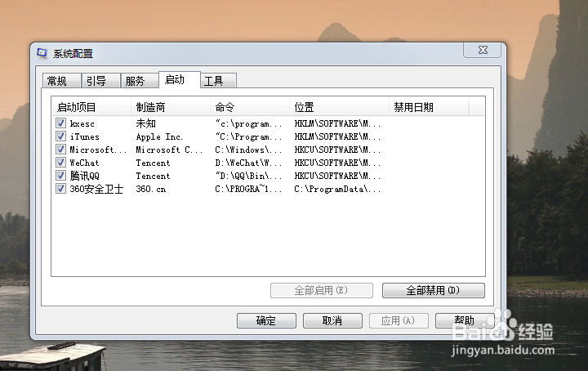Viewport: 588px width, 371px height.
Task: Select the 启动 tab
Action: click(x=179, y=79)
